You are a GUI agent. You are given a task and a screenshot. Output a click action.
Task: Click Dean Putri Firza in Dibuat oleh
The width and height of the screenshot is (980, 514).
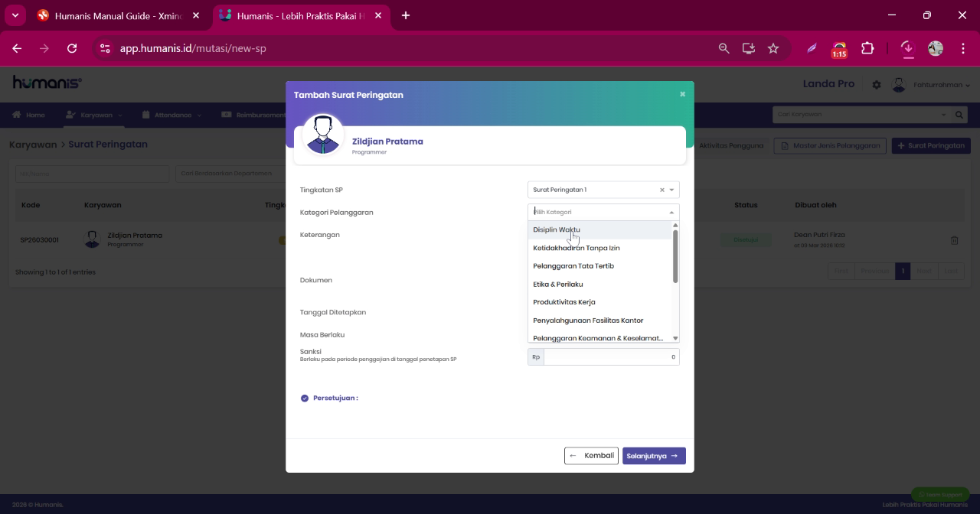819,235
